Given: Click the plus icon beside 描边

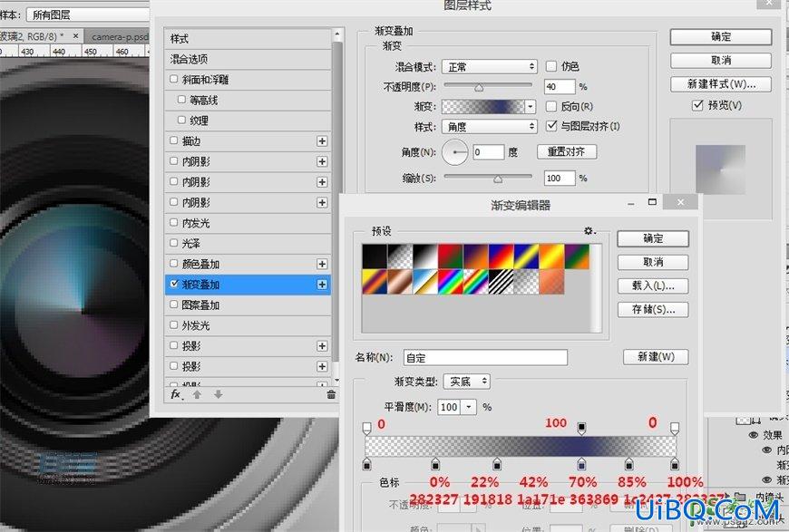Looking at the screenshot, I should [x=322, y=141].
